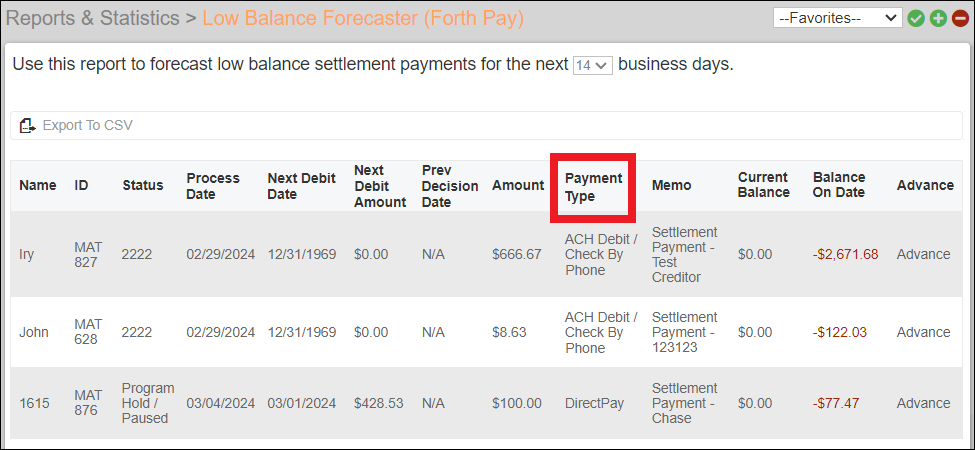Click the red minus remove-favorite icon
975x450 pixels.
960,18
